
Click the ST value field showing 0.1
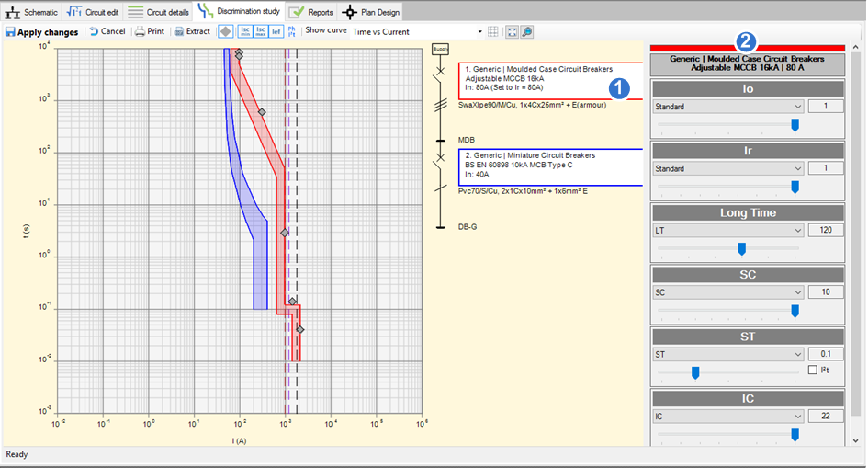coord(826,355)
